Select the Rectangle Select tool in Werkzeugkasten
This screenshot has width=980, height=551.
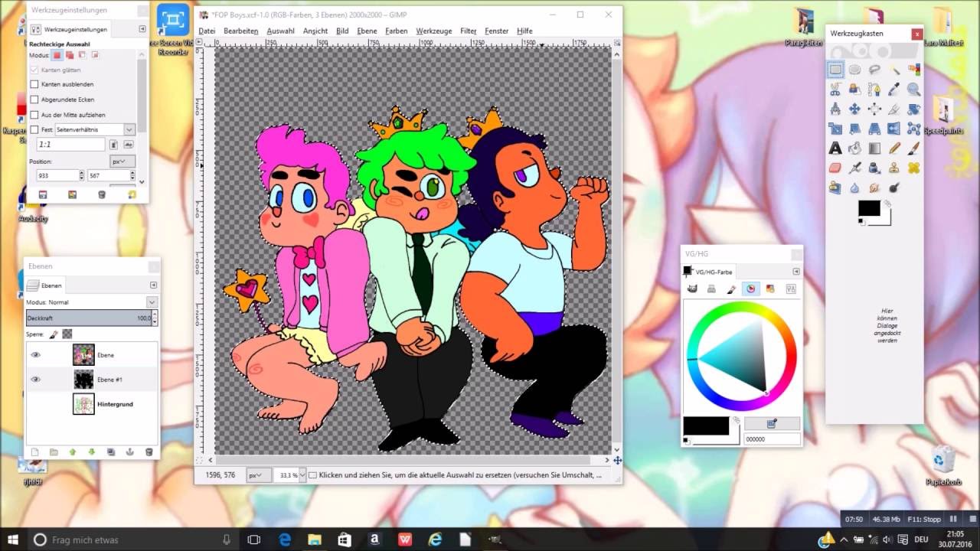click(835, 70)
